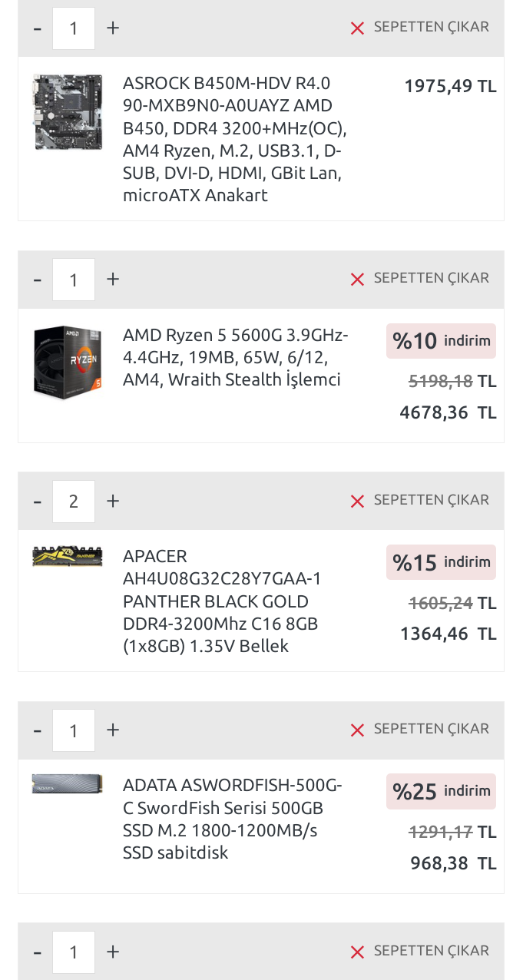
Task: Open ADATA ASWORDFISH-500G-C product title link
Action: (232, 819)
